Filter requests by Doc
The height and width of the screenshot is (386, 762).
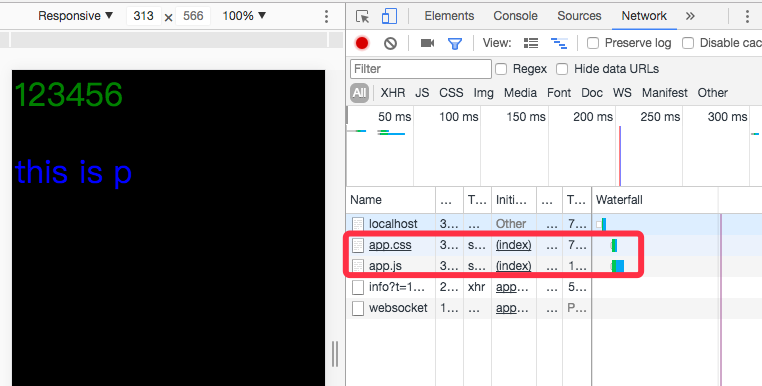[x=592, y=93]
